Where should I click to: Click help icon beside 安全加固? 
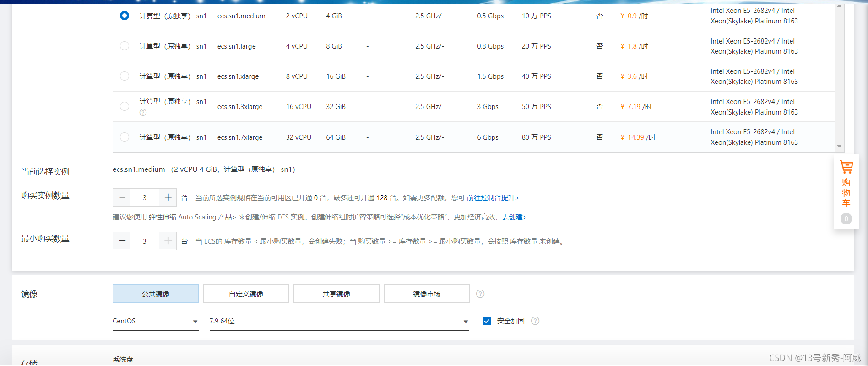click(x=535, y=321)
